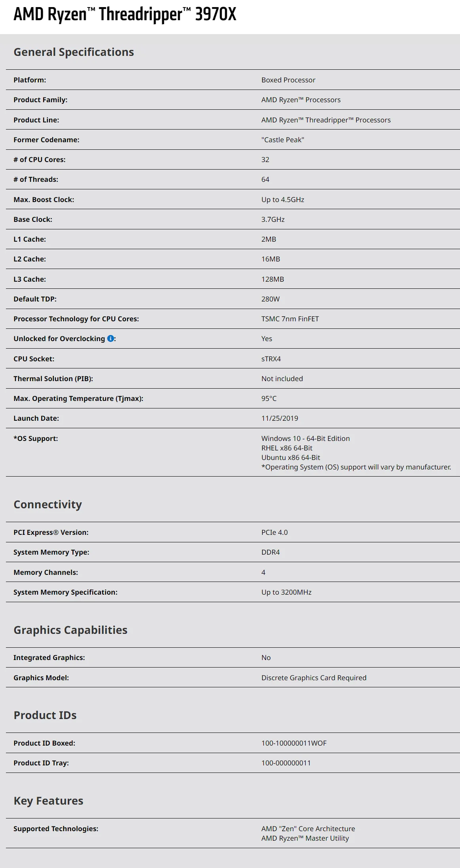Click the Graphics Capabilities heading
The width and height of the screenshot is (460, 868).
point(70,630)
